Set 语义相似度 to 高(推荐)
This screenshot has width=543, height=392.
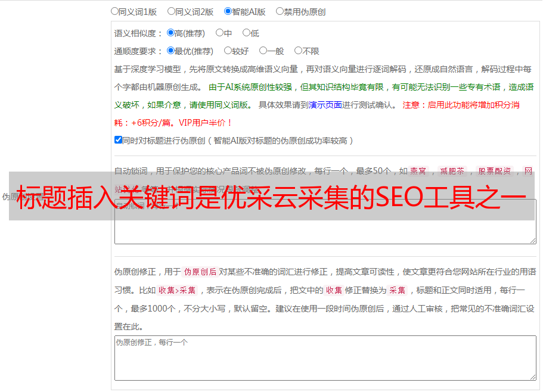coord(170,33)
